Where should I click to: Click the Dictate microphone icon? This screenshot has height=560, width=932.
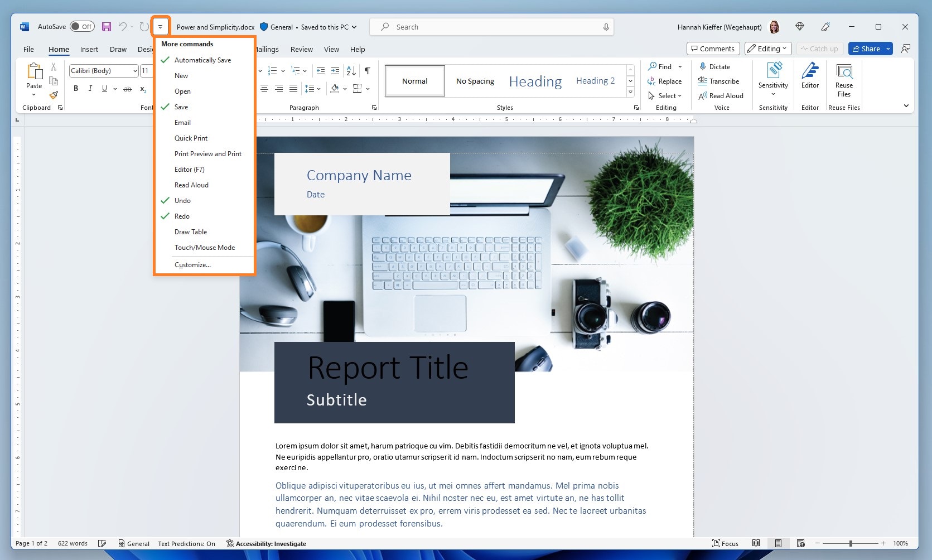point(703,66)
